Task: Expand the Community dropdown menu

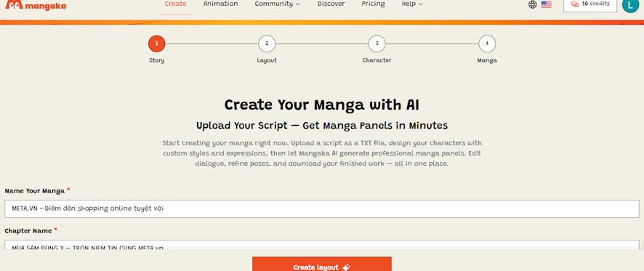Action: point(277,4)
